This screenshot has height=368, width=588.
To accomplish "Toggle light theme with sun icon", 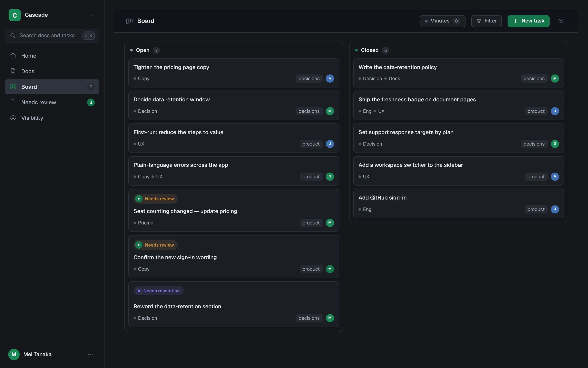I will pyautogui.click(x=561, y=21).
